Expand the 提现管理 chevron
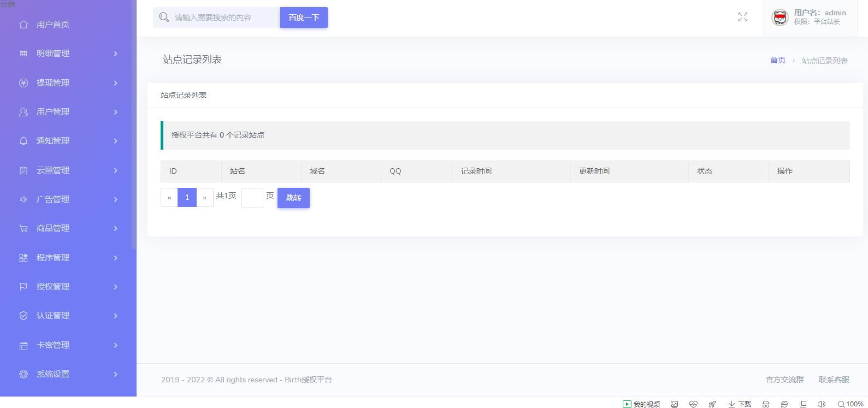 click(x=116, y=83)
